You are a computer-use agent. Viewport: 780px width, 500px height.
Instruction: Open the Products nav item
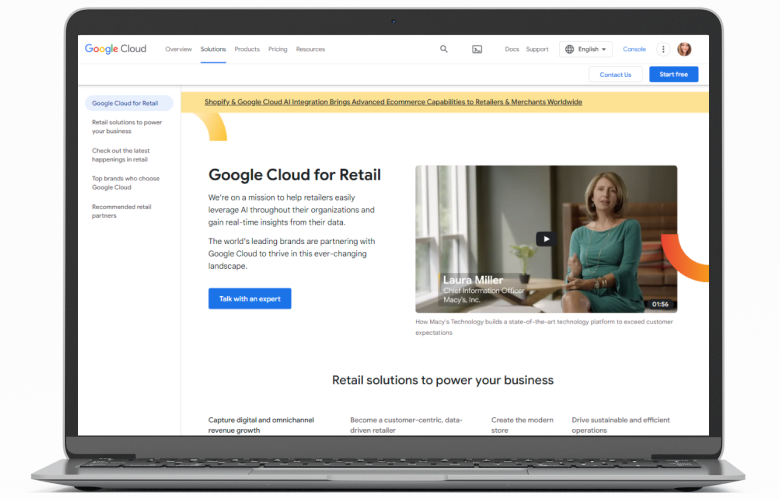tap(247, 49)
